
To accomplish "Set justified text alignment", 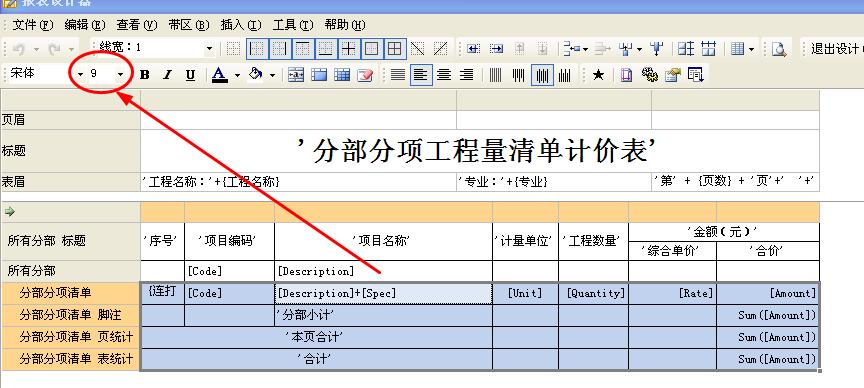I will point(398,75).
